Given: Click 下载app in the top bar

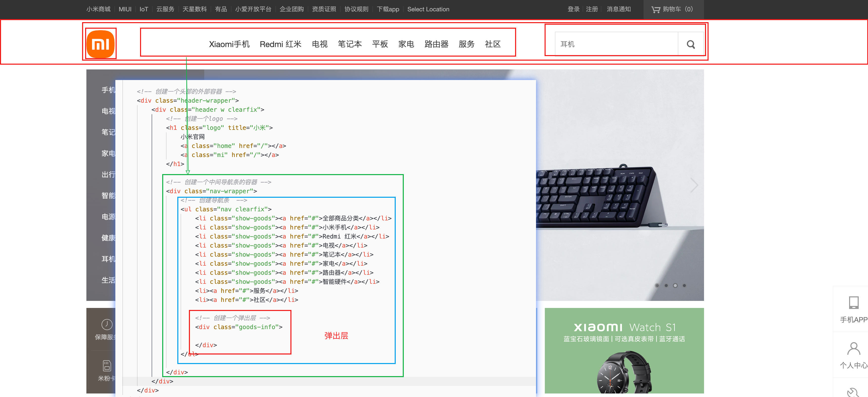Looking at the screenshot, I should [x=388, y=9].
